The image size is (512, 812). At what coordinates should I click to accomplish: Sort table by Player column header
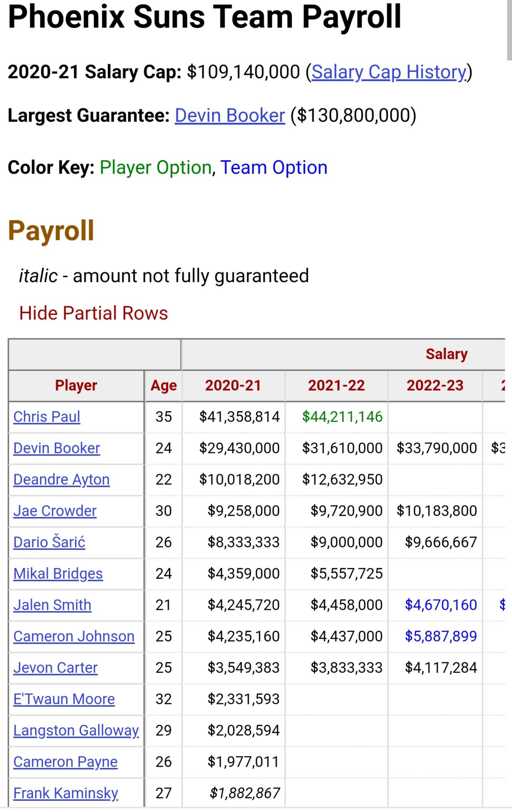pos(76,386)
